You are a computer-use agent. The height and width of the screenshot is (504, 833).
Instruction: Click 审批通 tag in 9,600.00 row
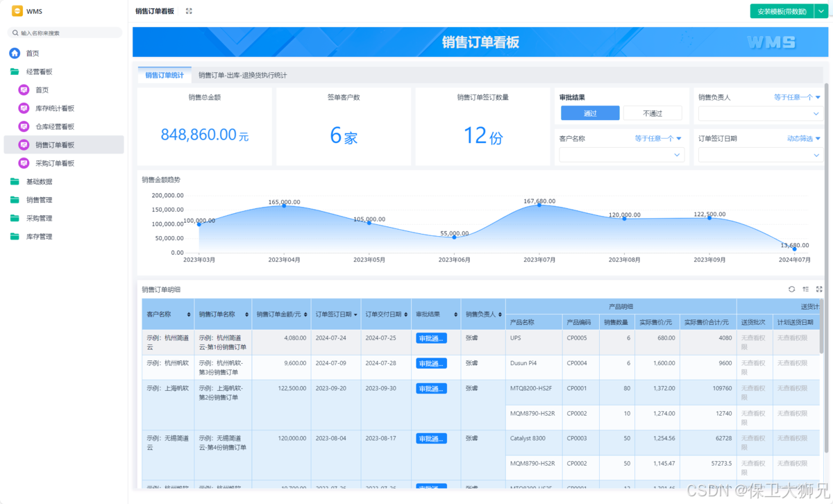431,363
